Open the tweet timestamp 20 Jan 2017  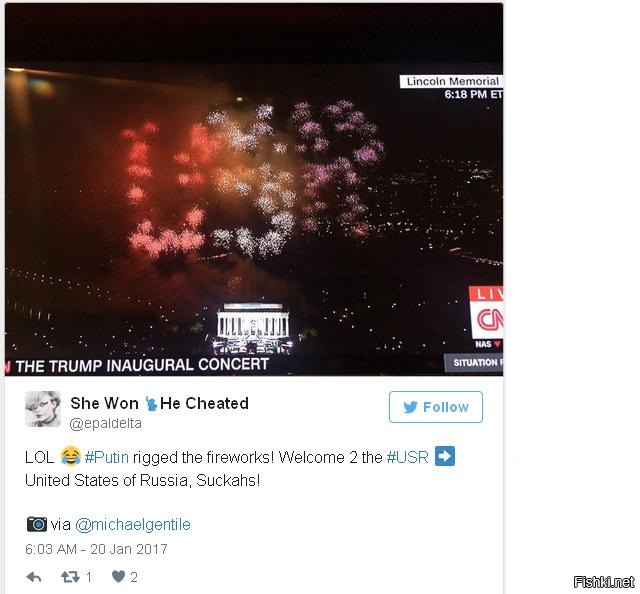point(96,549)
